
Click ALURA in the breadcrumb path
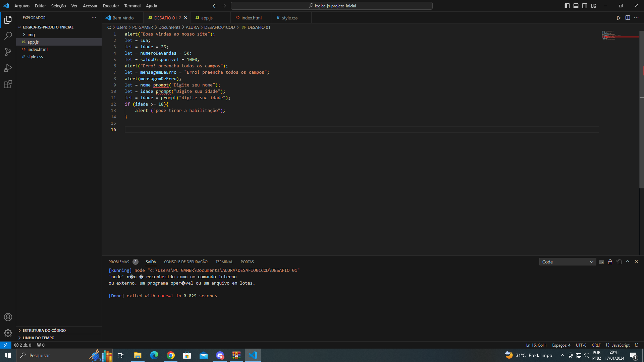[x=192, y=27]
